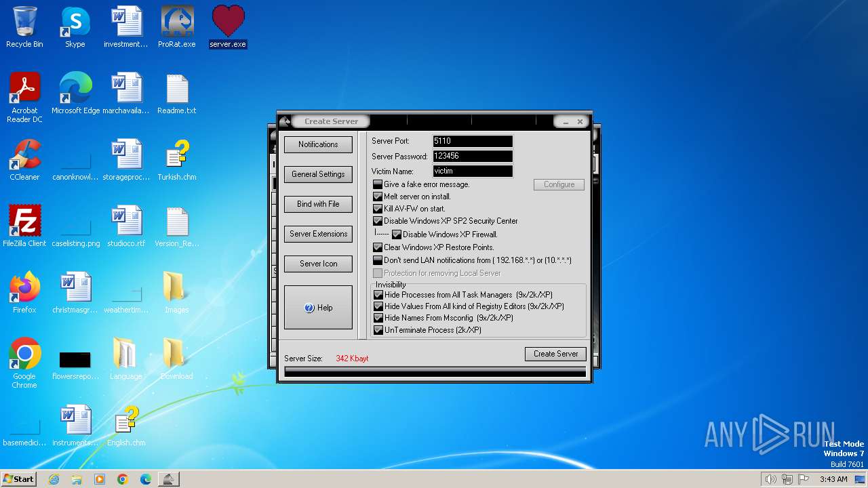Click the Create Server button
Viewport: 868px width, 488px height.
point(555,354)
